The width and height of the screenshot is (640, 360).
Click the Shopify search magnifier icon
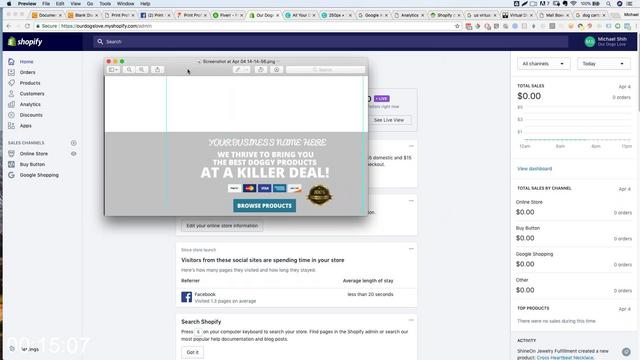point(100,42)
